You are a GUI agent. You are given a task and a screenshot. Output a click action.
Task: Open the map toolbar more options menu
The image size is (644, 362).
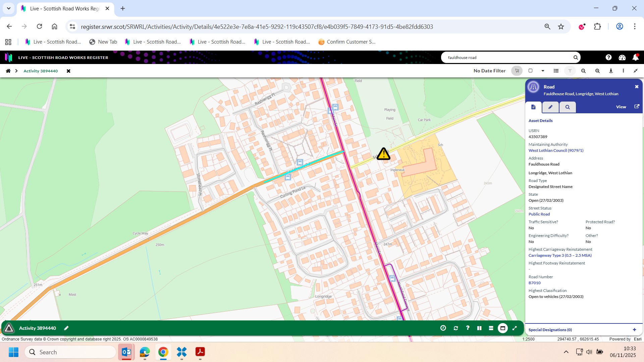pos(623,71)
